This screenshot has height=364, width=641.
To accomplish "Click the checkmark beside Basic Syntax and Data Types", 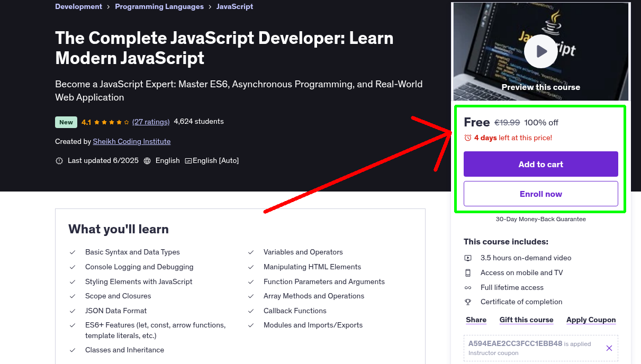I will click(73, 252).
